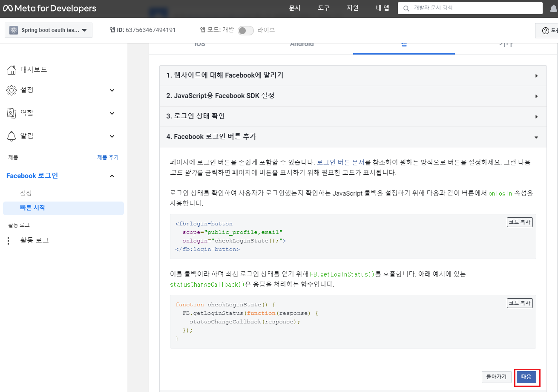Expand the 설정 sidebar section
The image size is (558, 392).
[x=112, y=90]
